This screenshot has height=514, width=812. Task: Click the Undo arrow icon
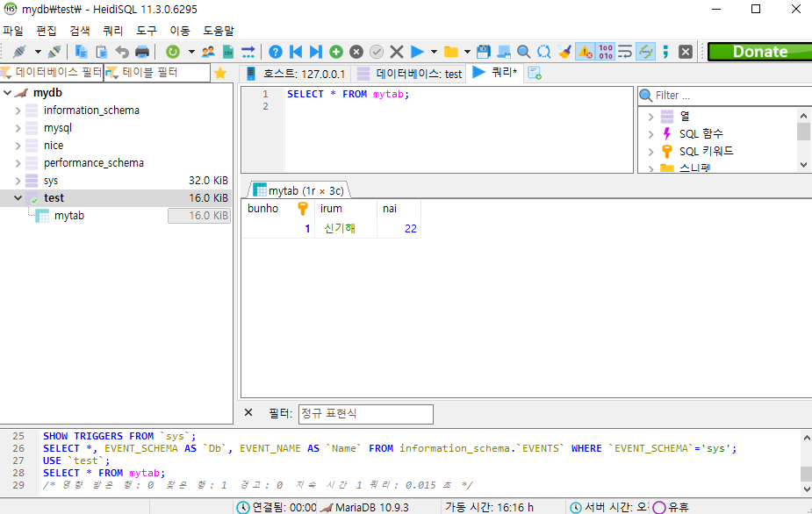(122, 52)
